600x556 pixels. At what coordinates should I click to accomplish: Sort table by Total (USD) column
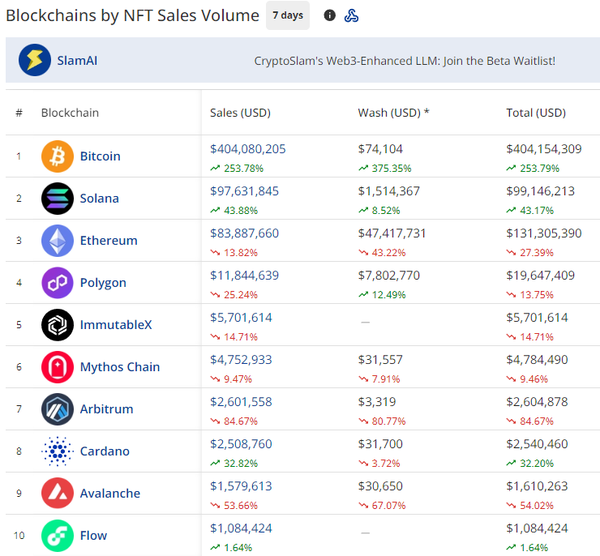tap(536, 113)
